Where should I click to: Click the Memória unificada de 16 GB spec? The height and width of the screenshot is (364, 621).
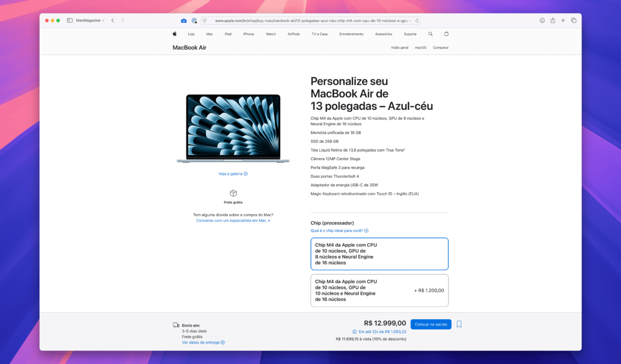click(336, 133)
